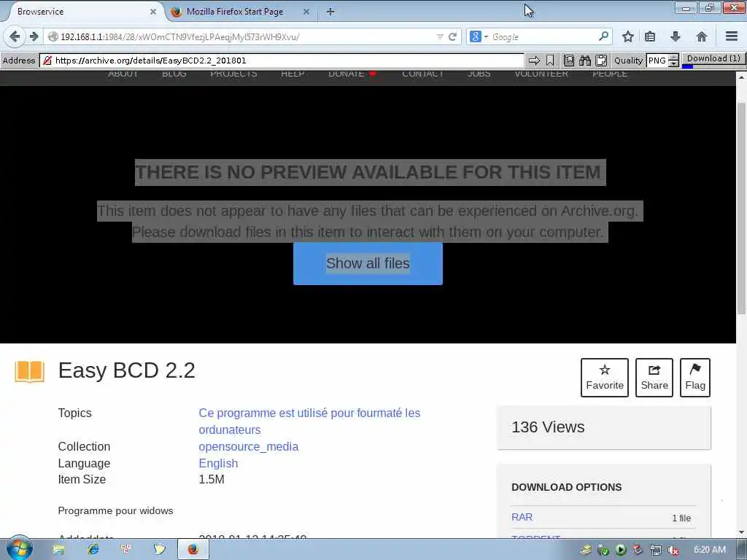Viewport: 747px width, 560px height.
Task: Open the RAR download option link
Action: (x=522, y=517)
